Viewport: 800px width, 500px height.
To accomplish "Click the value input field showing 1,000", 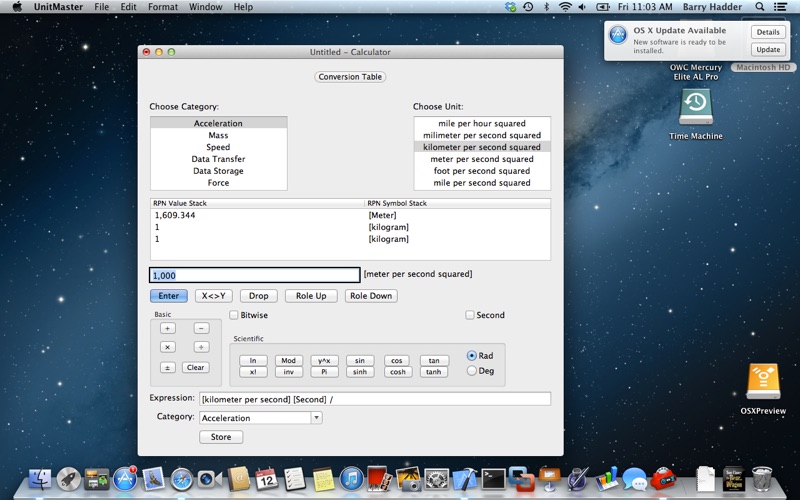I will pos(255,276).
